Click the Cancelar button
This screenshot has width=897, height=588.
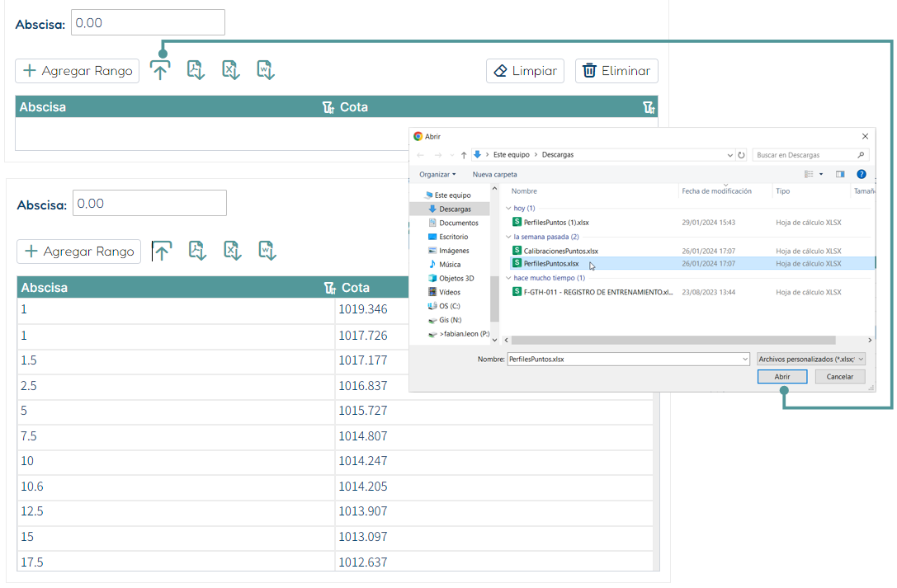coord(840,377)
